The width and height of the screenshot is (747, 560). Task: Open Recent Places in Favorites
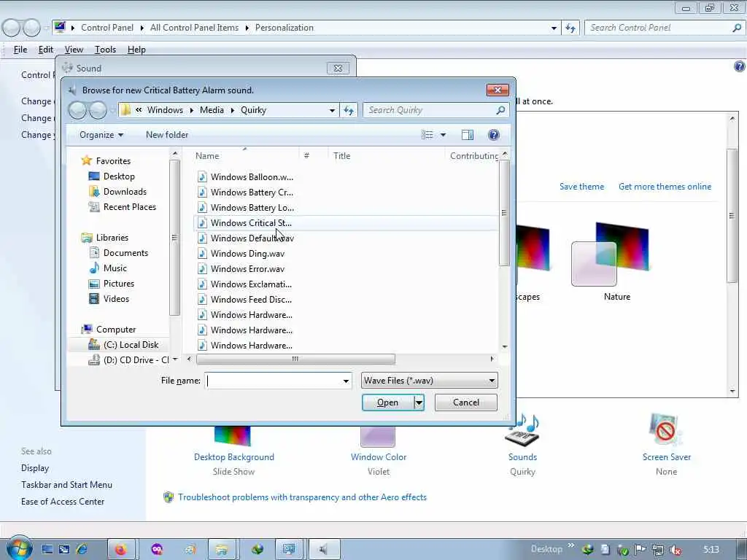pyautogui.click(x=129, y=206)
